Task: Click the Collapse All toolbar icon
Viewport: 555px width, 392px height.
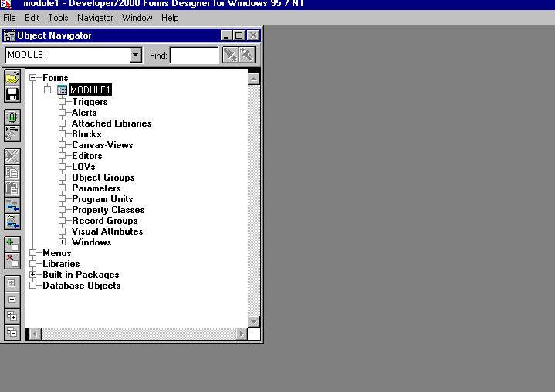Action: click(12, 333)
